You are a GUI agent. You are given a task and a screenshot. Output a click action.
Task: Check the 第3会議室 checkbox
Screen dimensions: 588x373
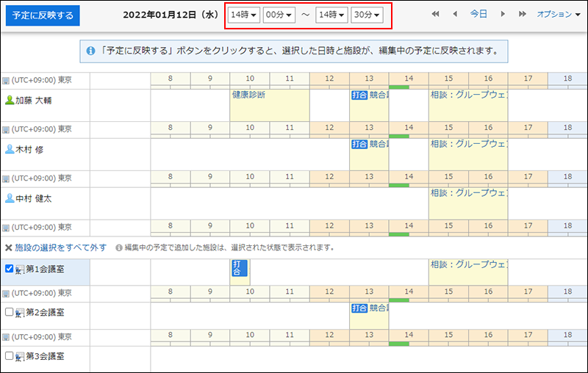tap(10, 355)
